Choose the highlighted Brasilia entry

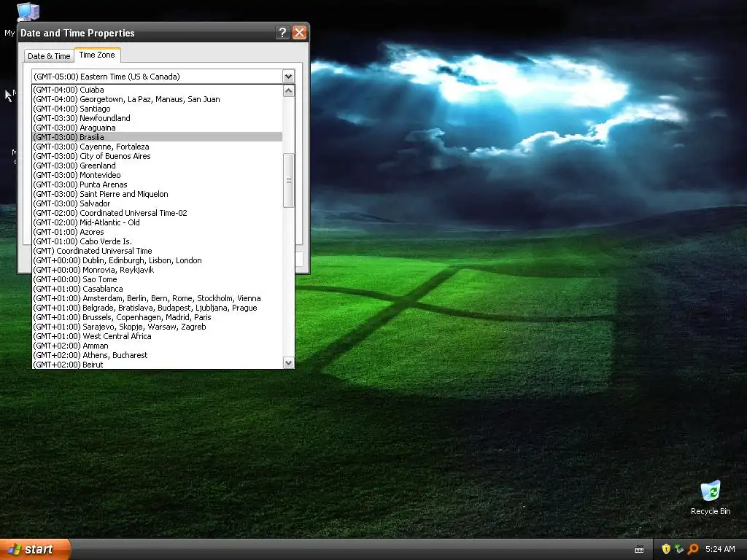158,137
